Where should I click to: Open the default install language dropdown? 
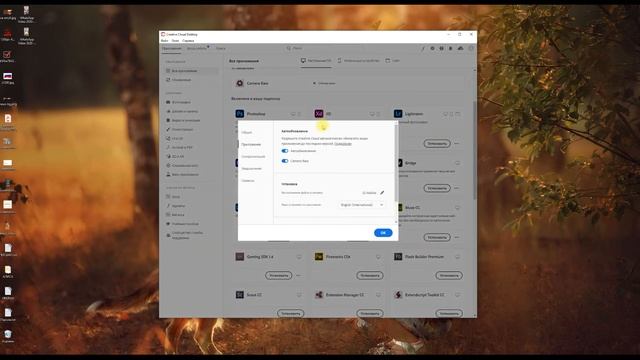pyautogui.click(x=362, y=205)
